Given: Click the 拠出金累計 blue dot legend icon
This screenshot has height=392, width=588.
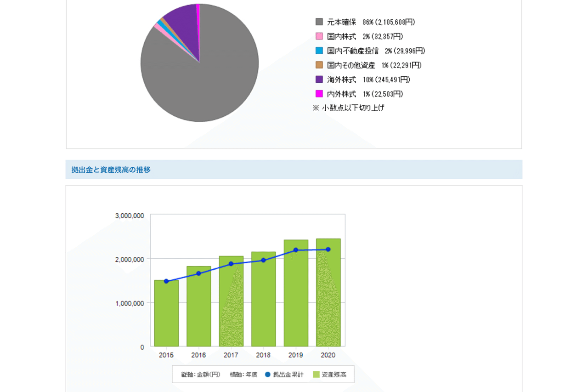Looking at the screenshot, I should 268,375.
